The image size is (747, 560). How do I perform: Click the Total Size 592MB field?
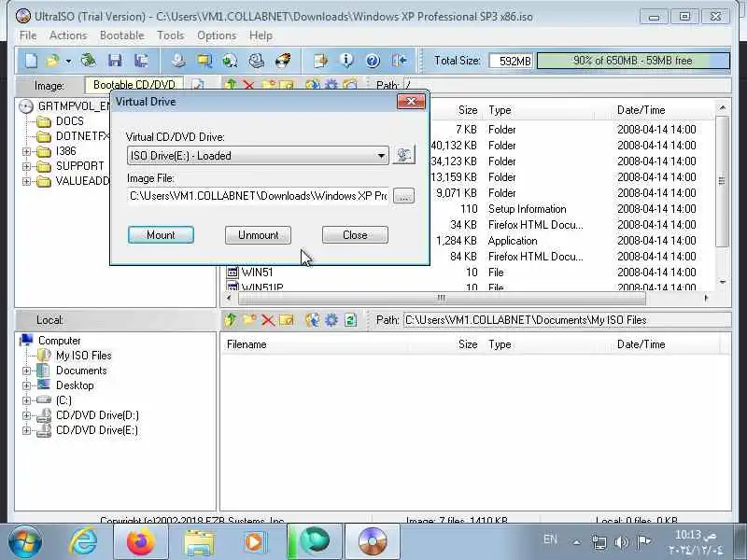point(511,61)
